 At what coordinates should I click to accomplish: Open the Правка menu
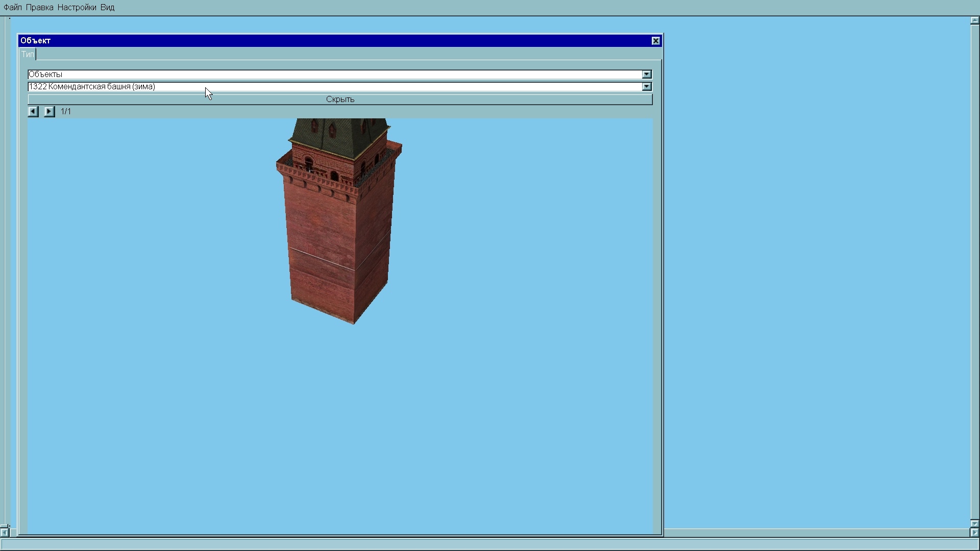pos(40,8)
